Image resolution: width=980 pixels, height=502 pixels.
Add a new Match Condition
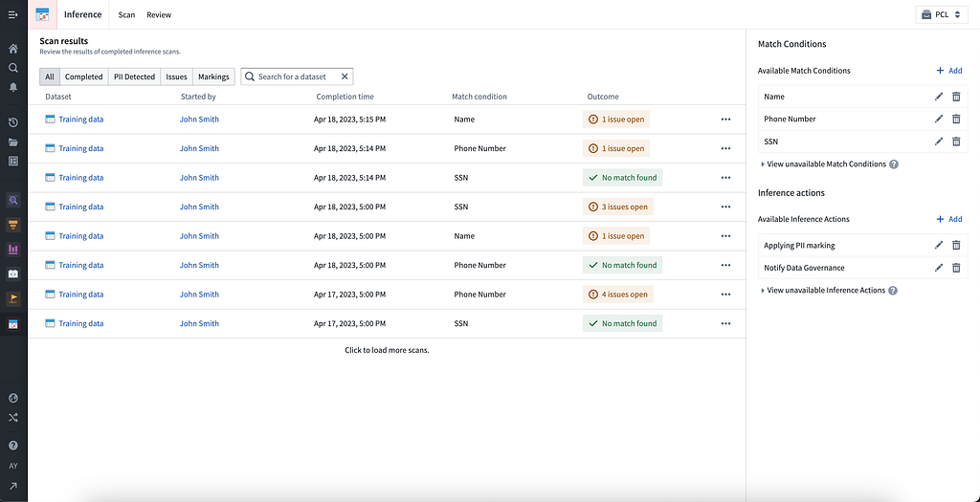click(x=949, y=71)
